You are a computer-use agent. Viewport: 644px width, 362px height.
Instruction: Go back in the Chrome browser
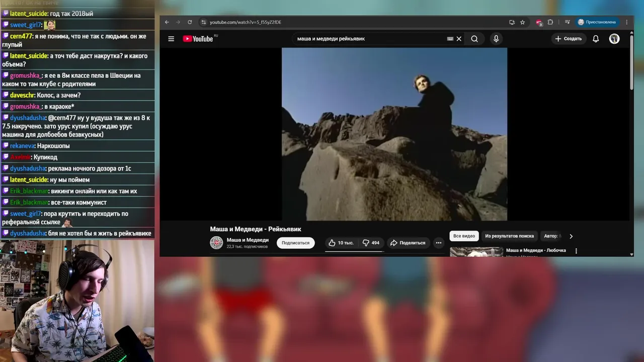pyautogui.click(x=167, y=22)
